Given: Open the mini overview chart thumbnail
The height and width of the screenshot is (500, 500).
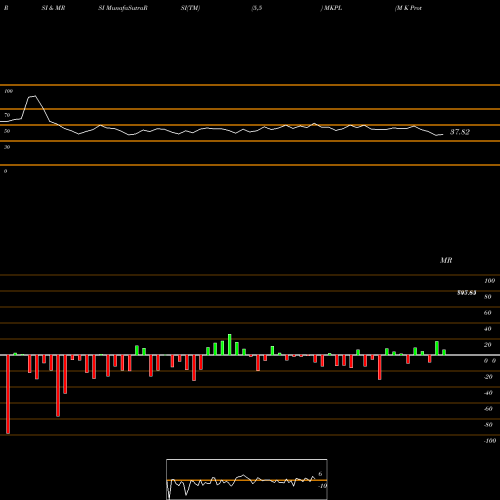Looking at the screenshot, I should pos(247,479).
